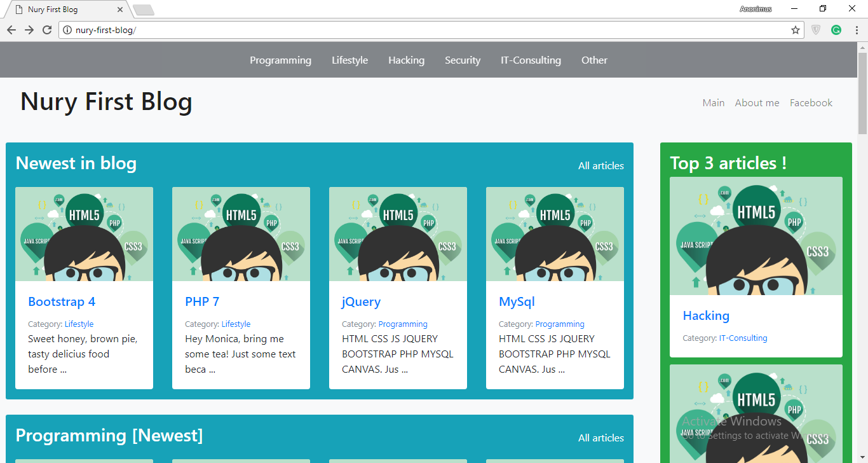
Task: Reload the page with the refresh icon
Action: 47,30
